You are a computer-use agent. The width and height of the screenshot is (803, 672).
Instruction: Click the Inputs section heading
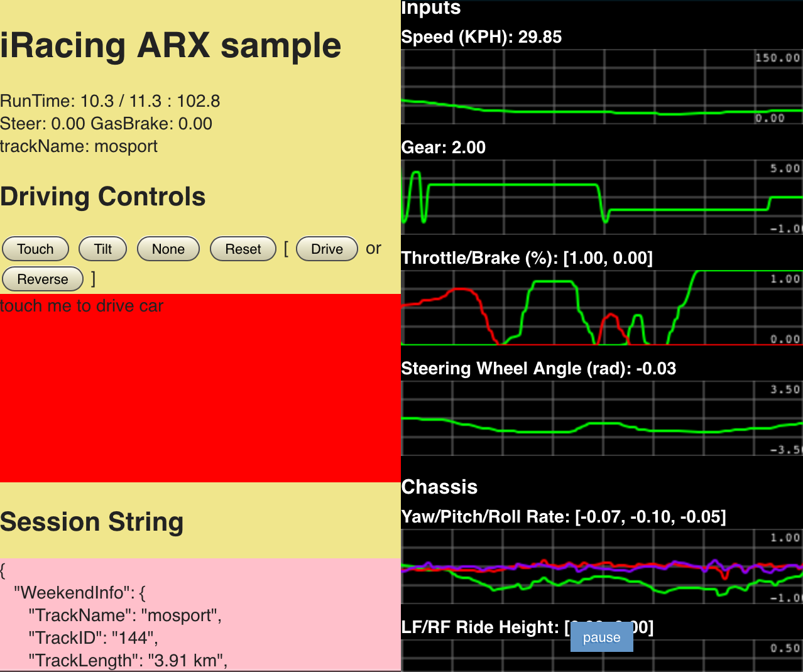[x=431, y=8]
